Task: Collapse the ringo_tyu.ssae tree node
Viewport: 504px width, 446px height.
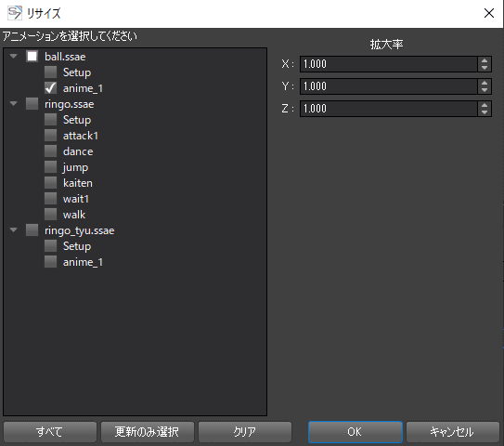Action: (14, 230)
